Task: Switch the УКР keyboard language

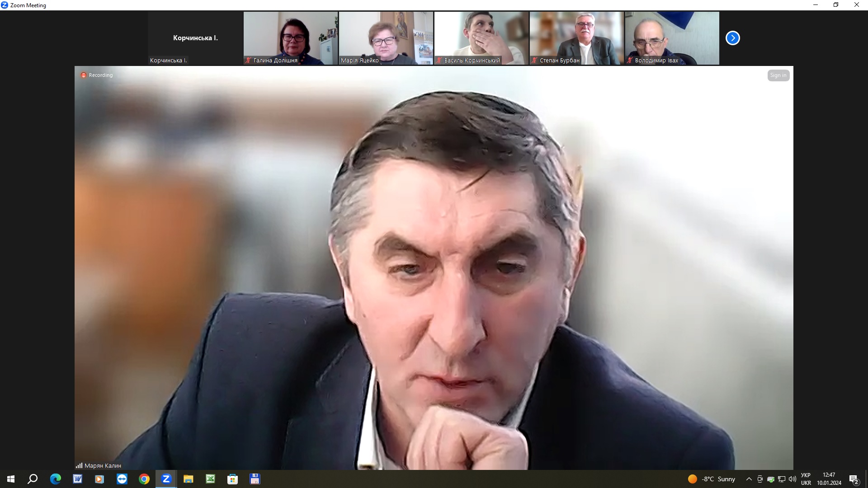Action: coord(806,479)
